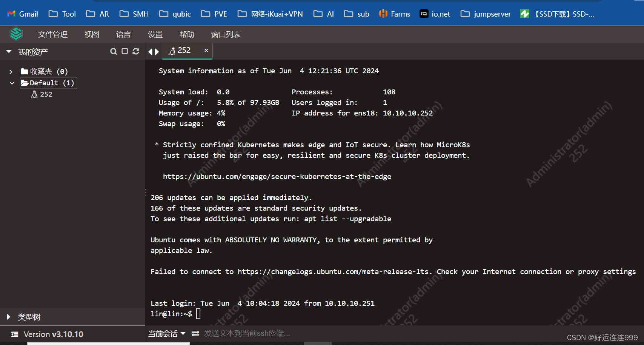The height and width of the screenshot is (345, 644).
Task: Click the changelogs.ubuntu.com meta-release-lts URL
Action: point(333,271)
